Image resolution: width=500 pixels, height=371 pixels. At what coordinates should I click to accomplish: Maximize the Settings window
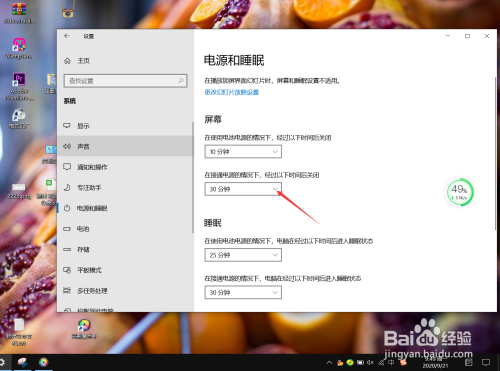(467, 36)
